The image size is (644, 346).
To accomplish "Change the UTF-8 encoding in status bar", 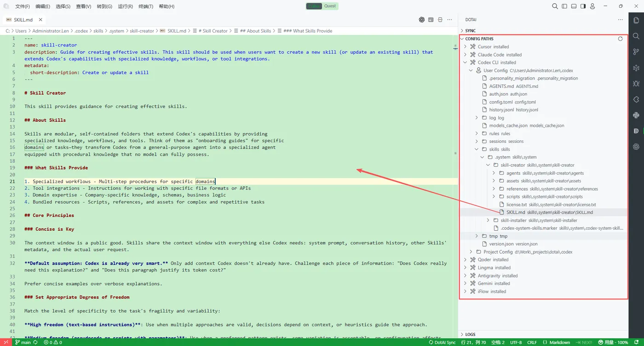I will click(516, 342).
